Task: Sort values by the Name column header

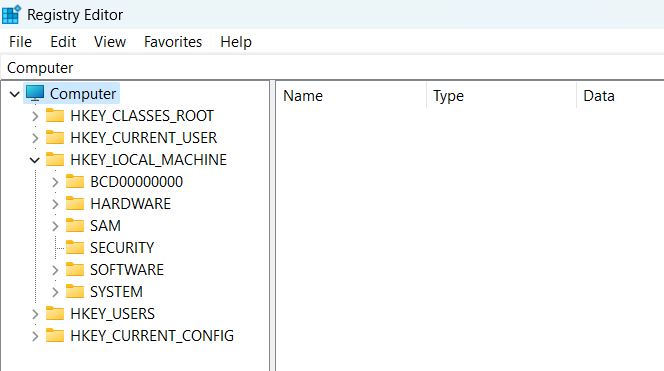Action: 351,96
